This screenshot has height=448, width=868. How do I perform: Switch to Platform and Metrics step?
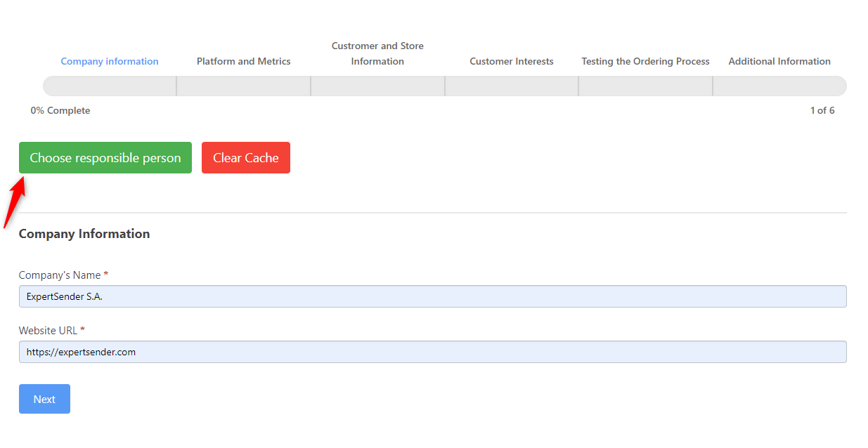click(x=243, y=61)
